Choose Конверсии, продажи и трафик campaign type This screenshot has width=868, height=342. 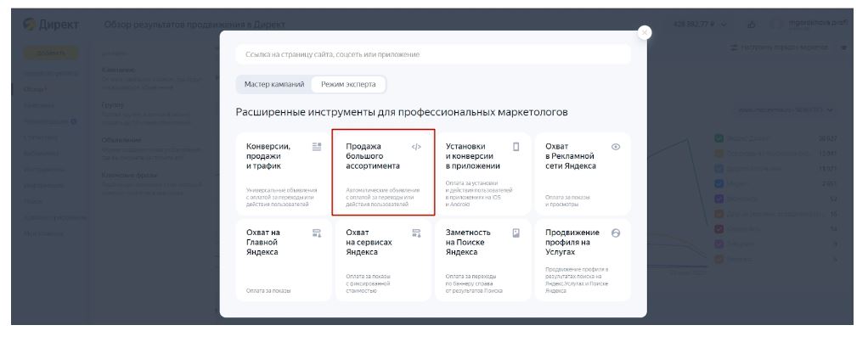(x=284, y=173)
